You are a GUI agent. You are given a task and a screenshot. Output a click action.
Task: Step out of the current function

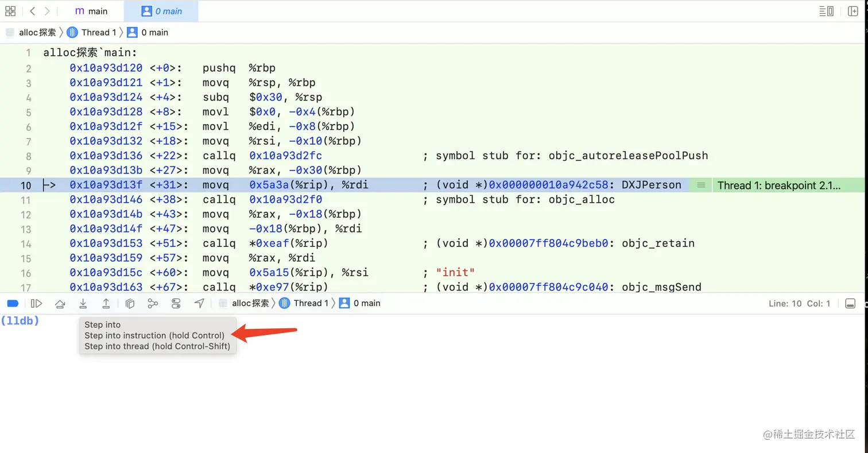click(x=106, y=303)
